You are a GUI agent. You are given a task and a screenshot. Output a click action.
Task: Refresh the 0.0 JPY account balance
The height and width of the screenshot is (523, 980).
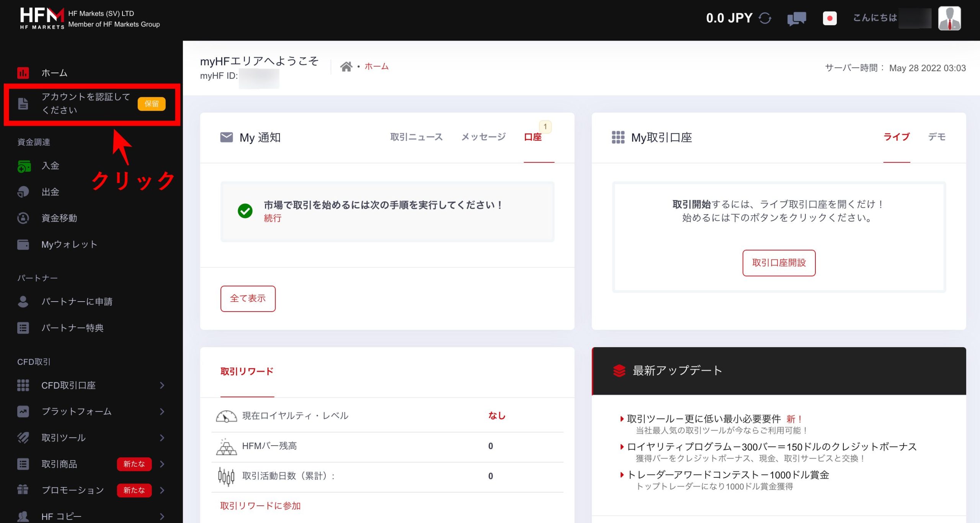[x=765, y=18]
